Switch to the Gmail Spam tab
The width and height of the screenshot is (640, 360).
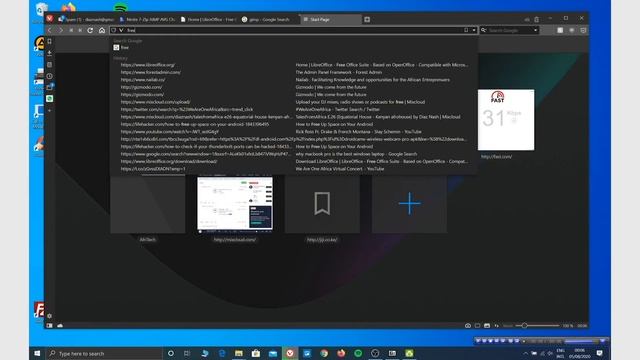(86, 19)
